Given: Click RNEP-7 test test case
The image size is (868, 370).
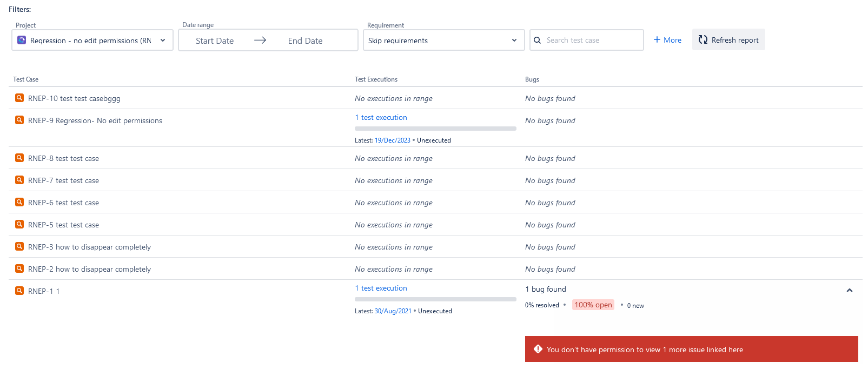Looking at the screenshot, I should click(x=63, y=180).
